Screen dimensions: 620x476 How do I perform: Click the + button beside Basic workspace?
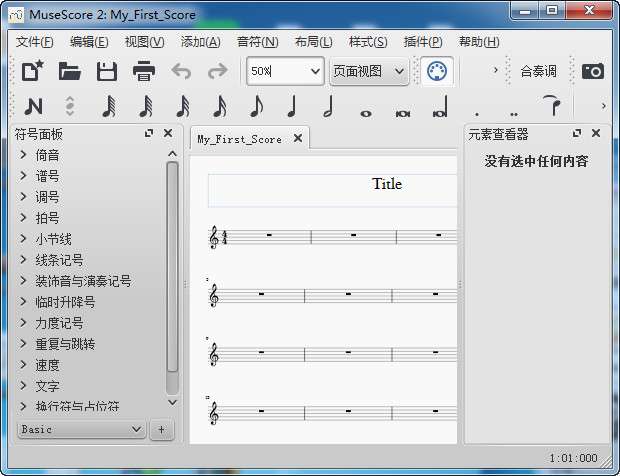pyautogui.click(x=162, y=429)
